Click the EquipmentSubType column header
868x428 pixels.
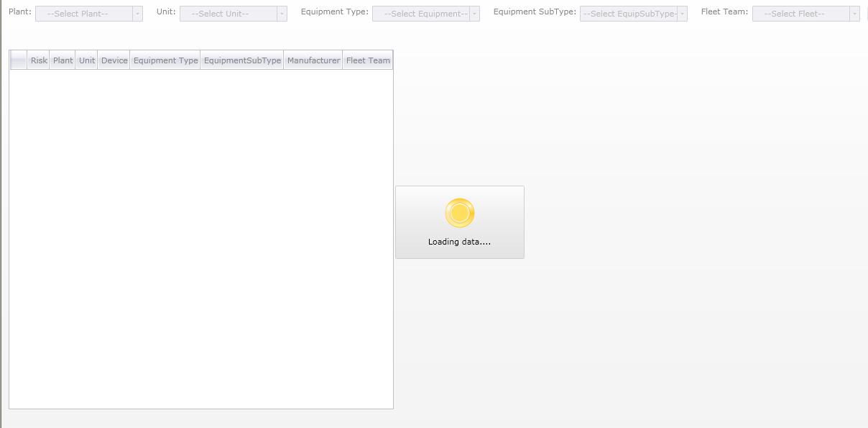point(242,60)
